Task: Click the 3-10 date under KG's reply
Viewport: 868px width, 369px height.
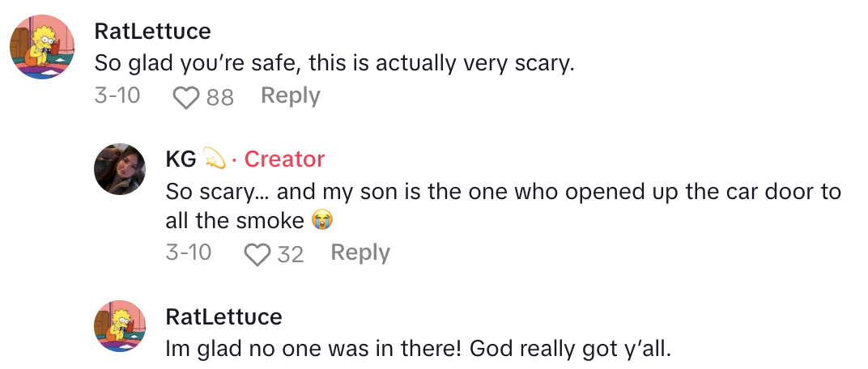Action: coord(188,253)
